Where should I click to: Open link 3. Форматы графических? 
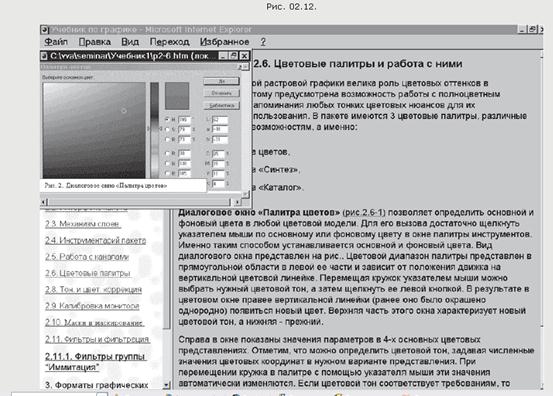pos(96,385)
